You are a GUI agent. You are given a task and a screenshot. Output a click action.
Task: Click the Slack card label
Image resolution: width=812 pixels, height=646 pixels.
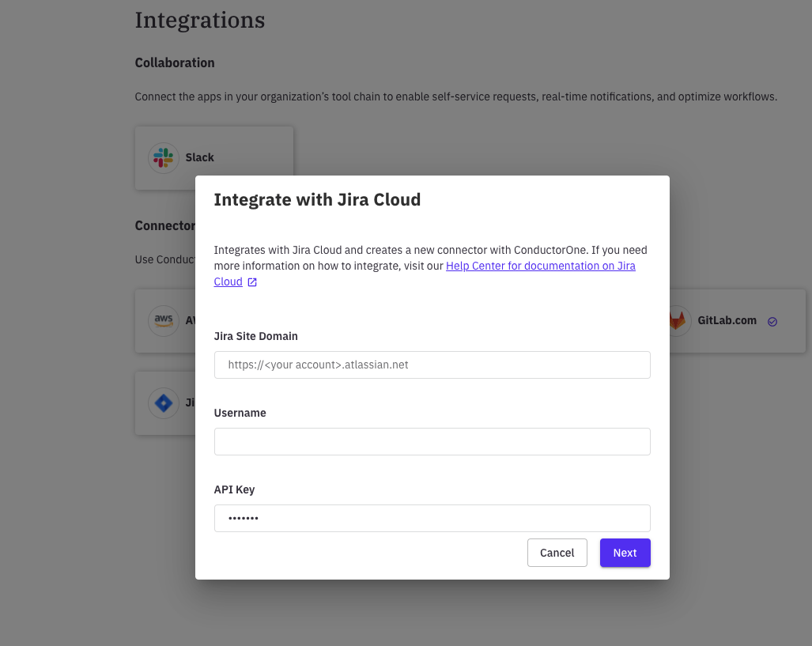pos(199,157)
